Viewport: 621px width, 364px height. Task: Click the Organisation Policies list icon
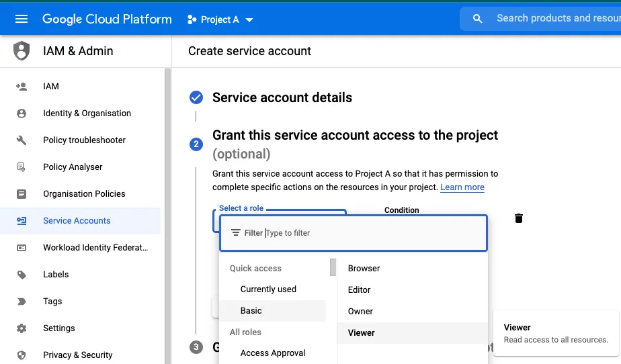22,194
